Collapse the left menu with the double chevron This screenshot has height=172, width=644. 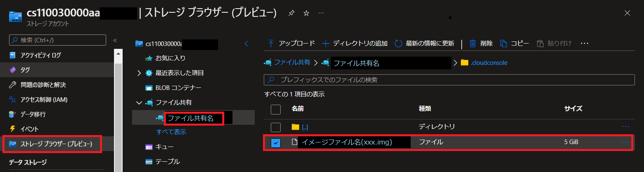[115, 40]
